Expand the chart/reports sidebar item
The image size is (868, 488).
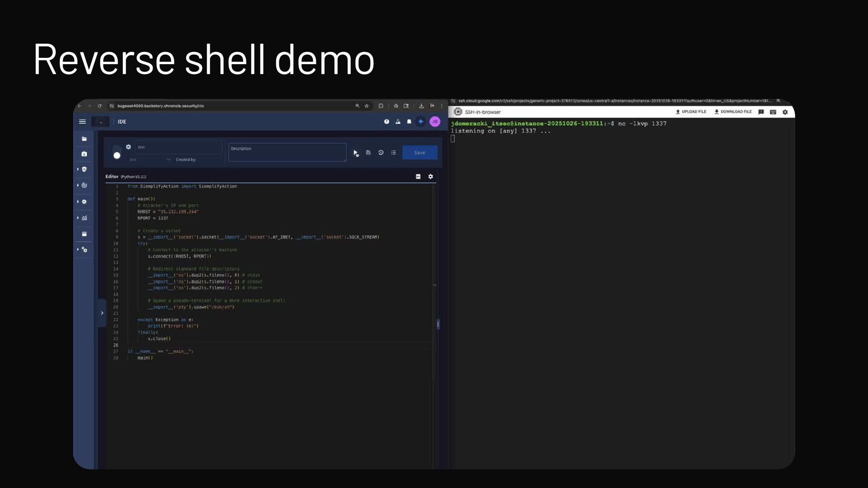click(x=84, y=218)
